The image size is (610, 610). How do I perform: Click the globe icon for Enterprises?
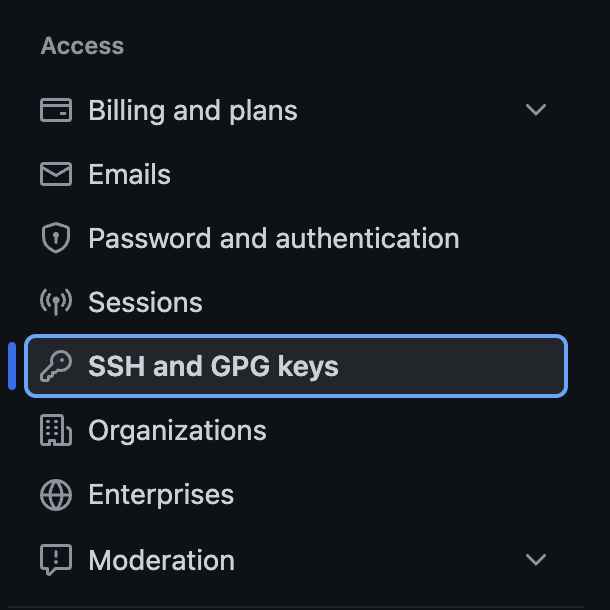56,494
